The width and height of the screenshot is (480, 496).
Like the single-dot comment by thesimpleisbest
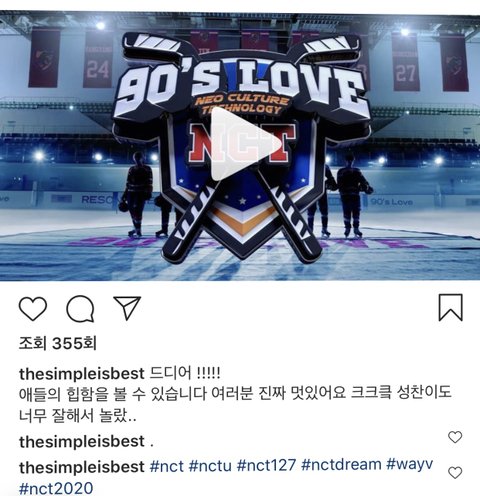(455, 437)
